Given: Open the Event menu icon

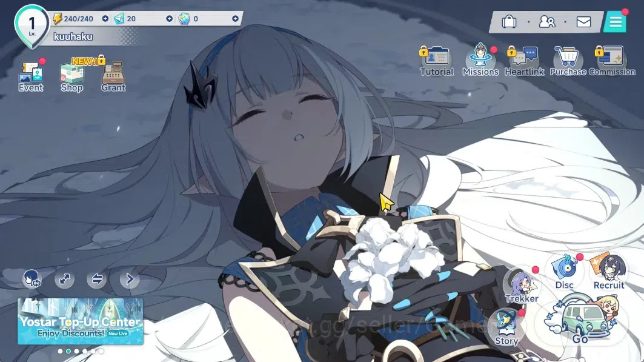Looking at the screenshot, I should click(31, 76).
